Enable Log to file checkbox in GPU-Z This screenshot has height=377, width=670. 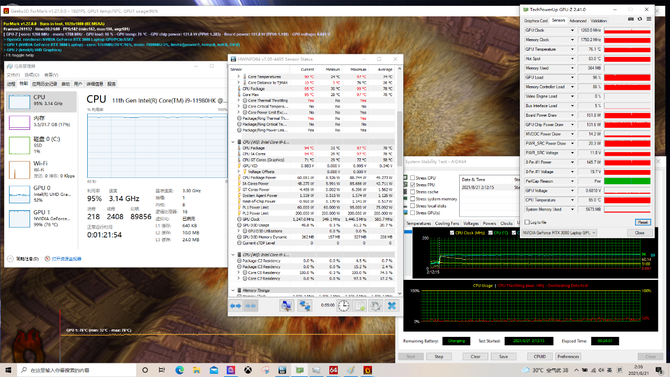(x=527, y=222)
